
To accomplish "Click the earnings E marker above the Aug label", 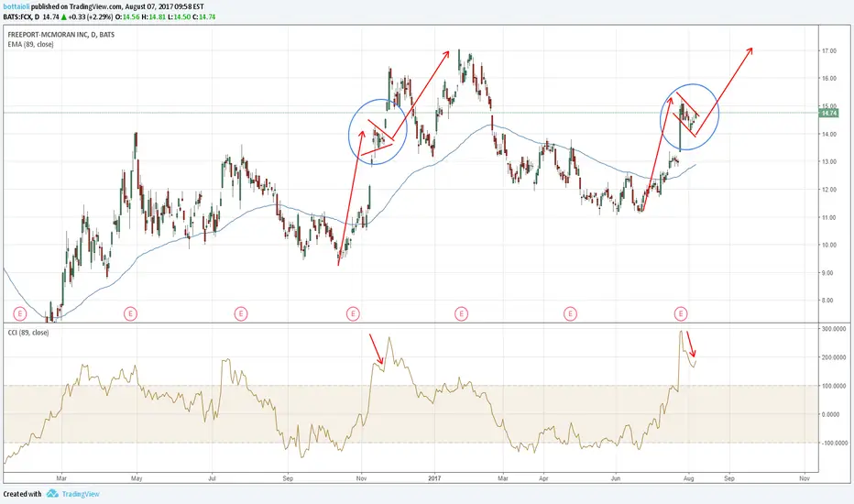I will (x=680, y=313).
